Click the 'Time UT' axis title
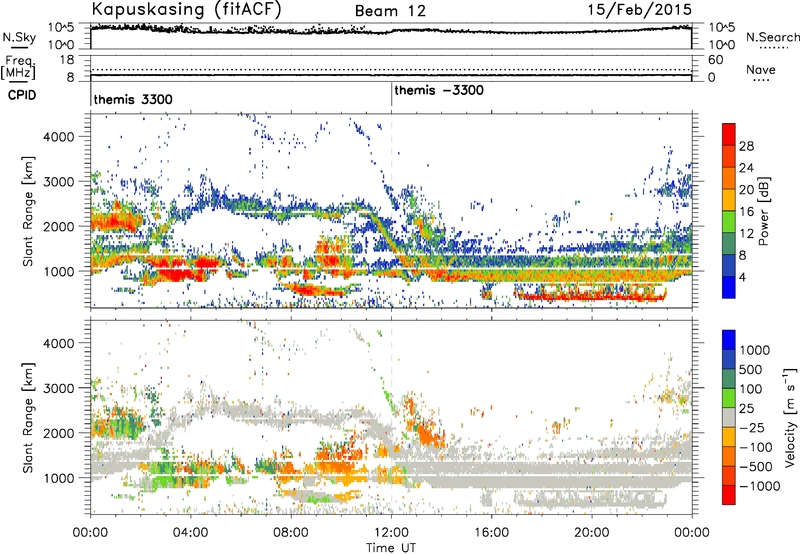 click(391, 548)
